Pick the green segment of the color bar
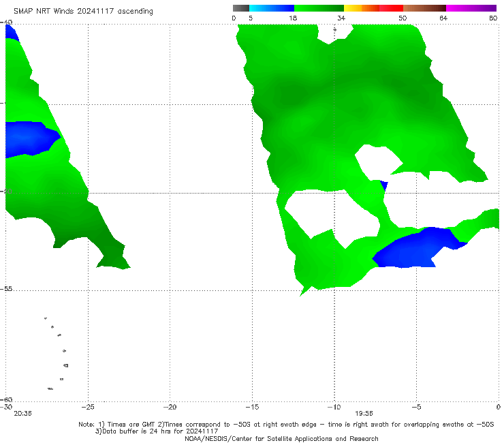Image resolution: width=504 pixels, height=443 pixels. pos(319,8)
